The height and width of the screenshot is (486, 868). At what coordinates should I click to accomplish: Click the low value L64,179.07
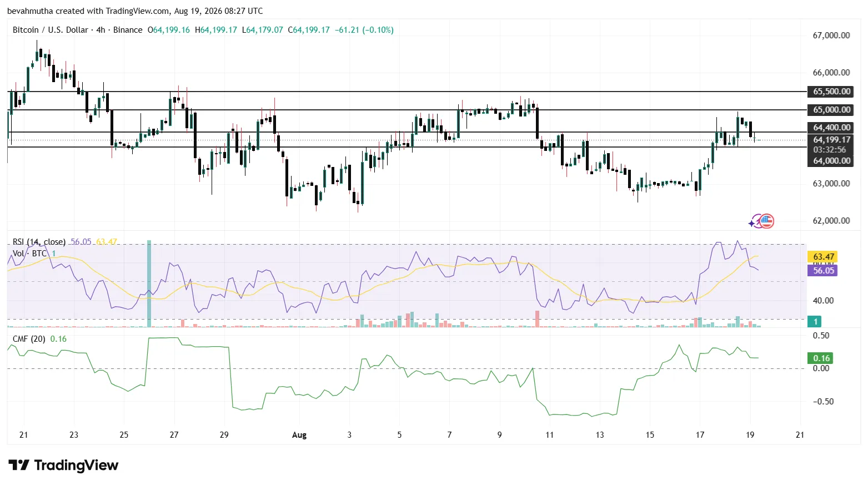tap(263, 30)
